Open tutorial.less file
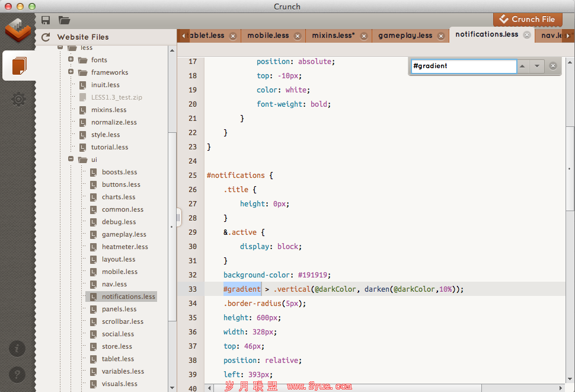This screenshot has height=392, width=575. point(110,148)
